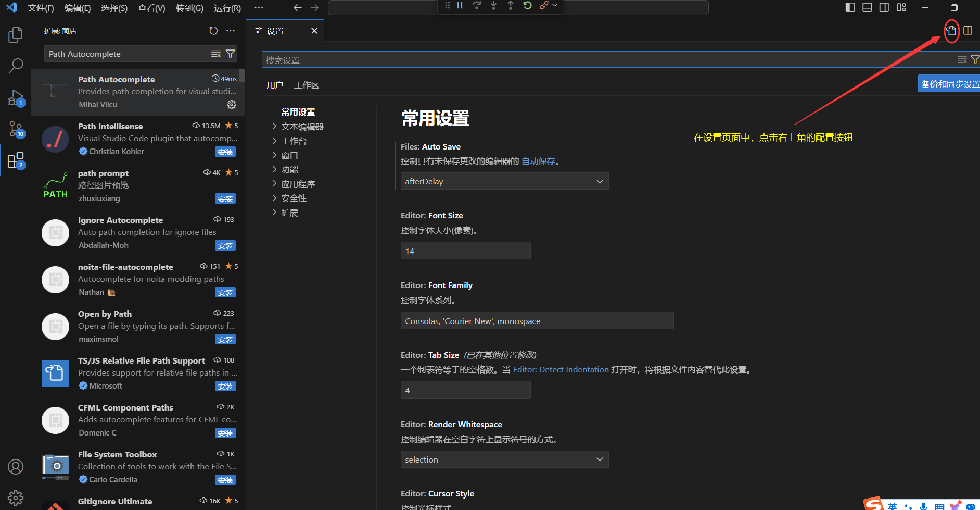Install path prompt extension

[225, 199]
